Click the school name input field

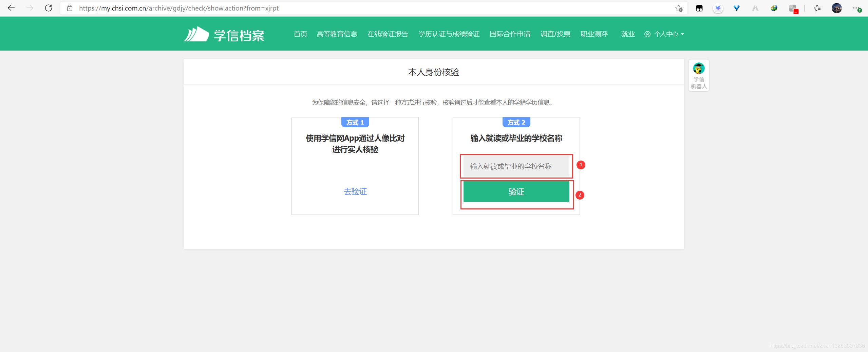(x=516, y=166)
